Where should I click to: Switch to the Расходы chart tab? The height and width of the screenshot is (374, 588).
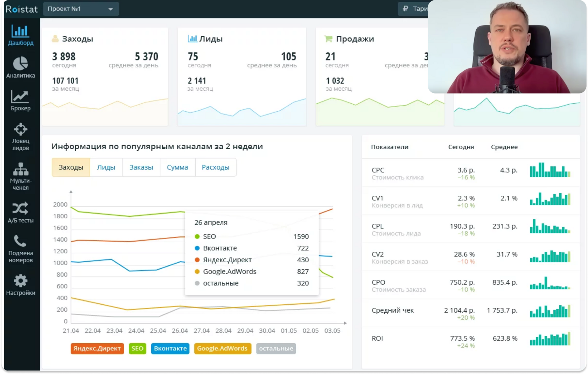[216, 167]
